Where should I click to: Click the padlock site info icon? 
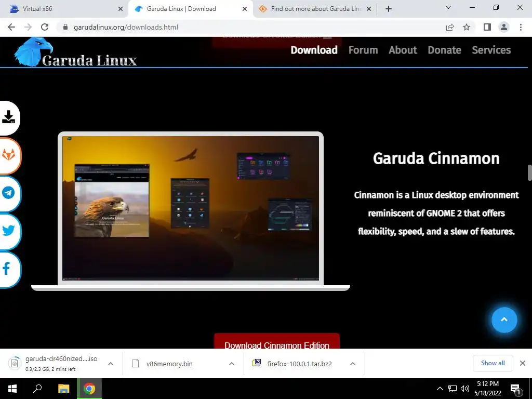(x=65, y=27)
